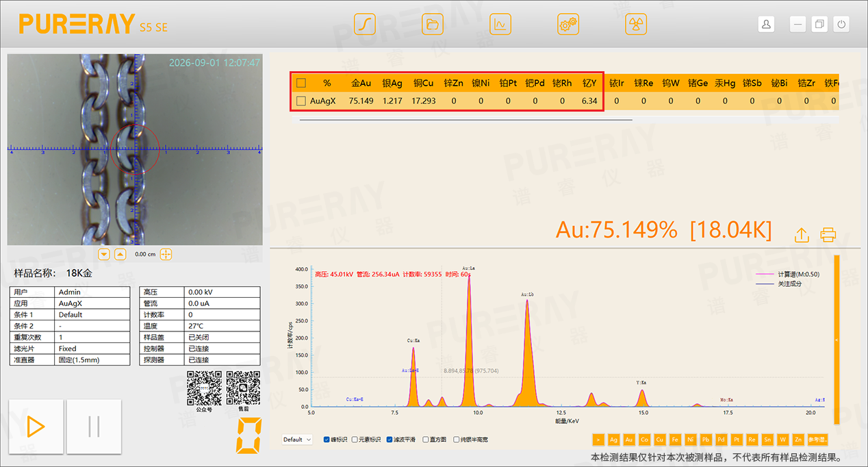This screenshot has height=467, width=868.
Task: Click the 27℃ temperature cell
Action: pyautogui.click(x=223, y=326)
